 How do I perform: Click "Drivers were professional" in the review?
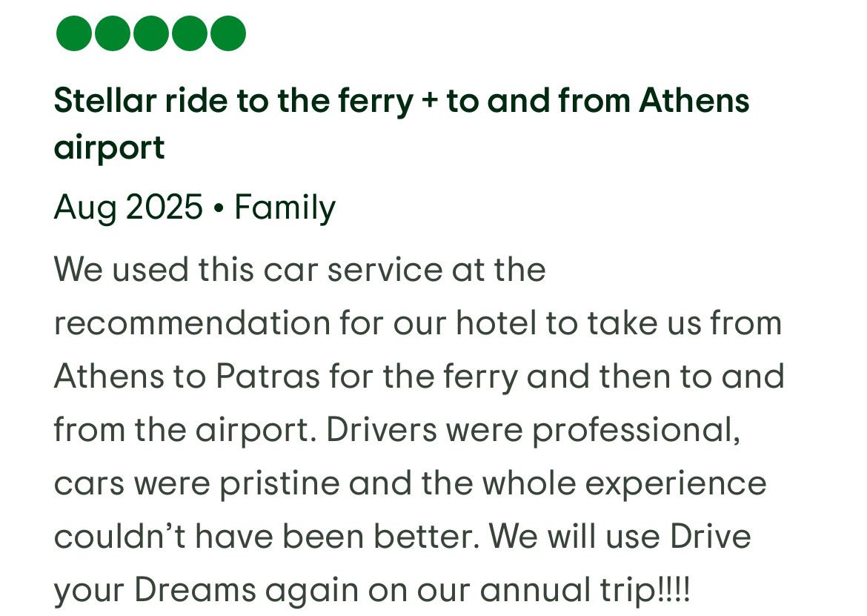[x=532, y=430]
